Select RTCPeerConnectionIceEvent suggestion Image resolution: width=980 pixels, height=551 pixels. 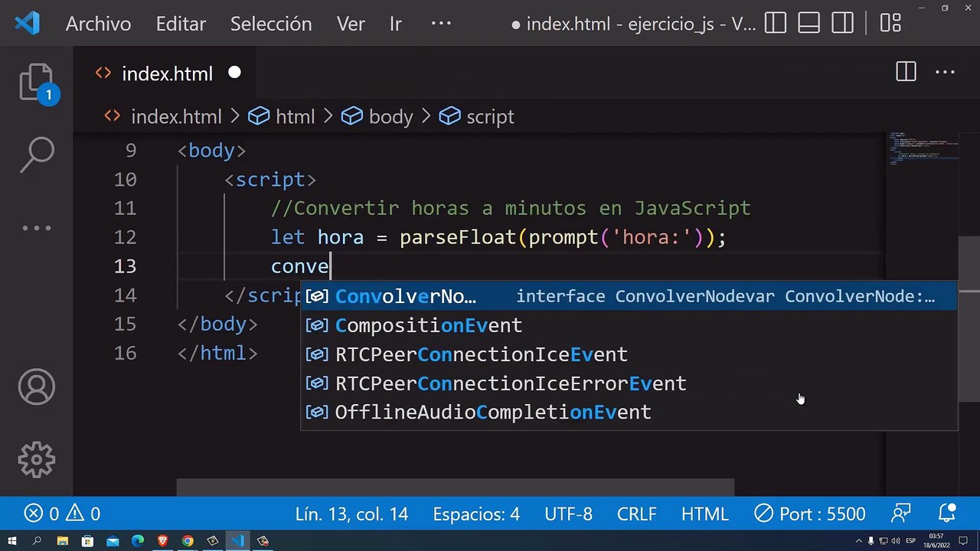tap(629, 354)
